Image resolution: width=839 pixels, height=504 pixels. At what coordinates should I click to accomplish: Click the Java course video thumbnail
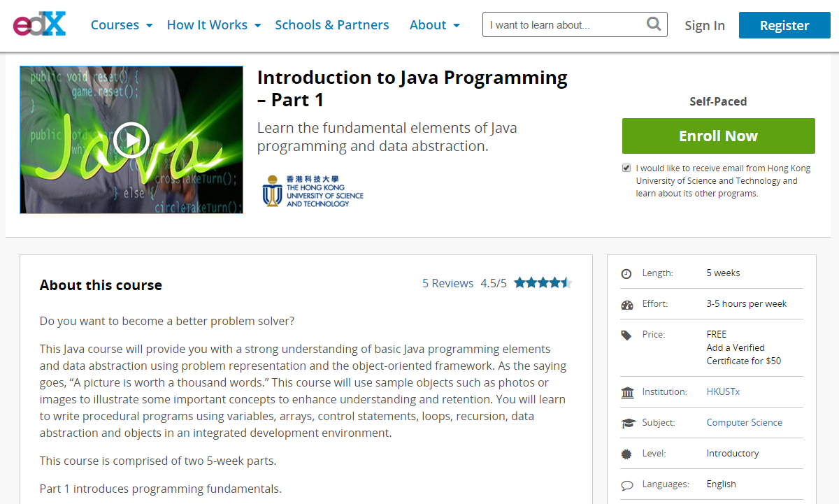pyautogui.click(x=131, y=140)
